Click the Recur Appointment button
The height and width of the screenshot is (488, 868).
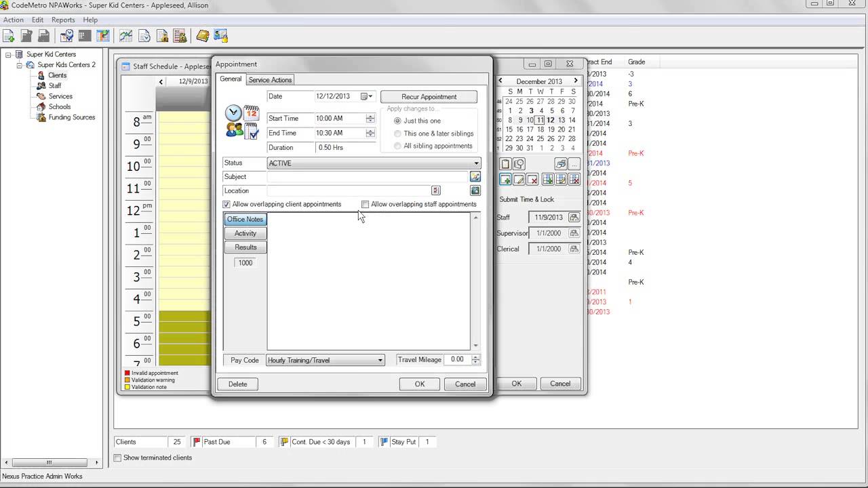tap(429, 97)
